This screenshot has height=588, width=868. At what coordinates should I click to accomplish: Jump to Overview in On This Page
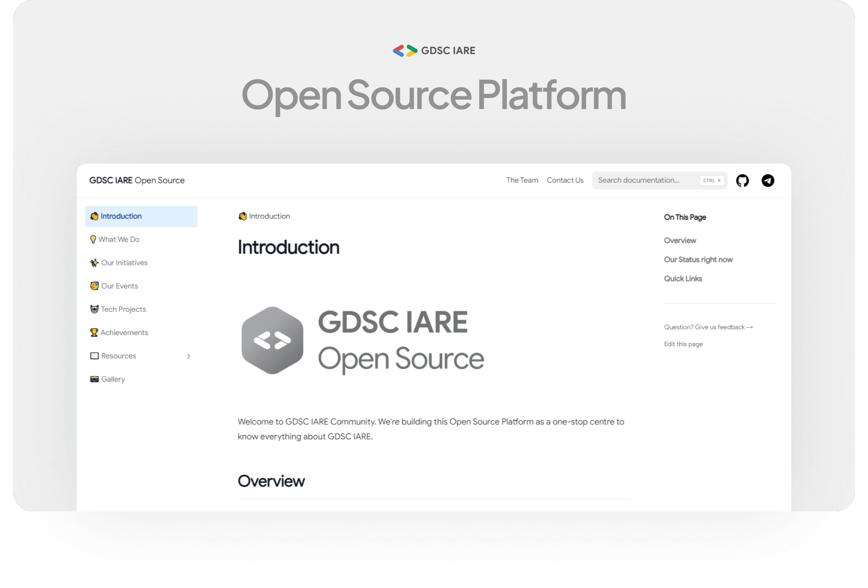pyautogui.click(x=680, y=241)
